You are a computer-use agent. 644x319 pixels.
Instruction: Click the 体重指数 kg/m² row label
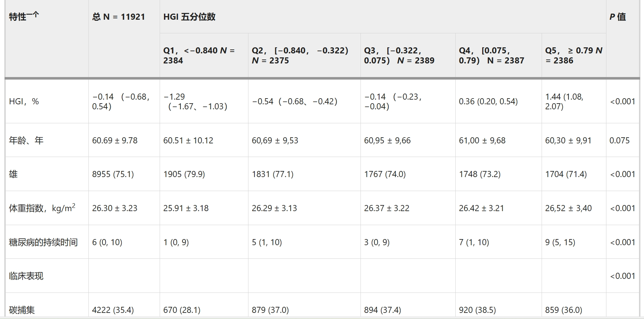pos(42,208)
